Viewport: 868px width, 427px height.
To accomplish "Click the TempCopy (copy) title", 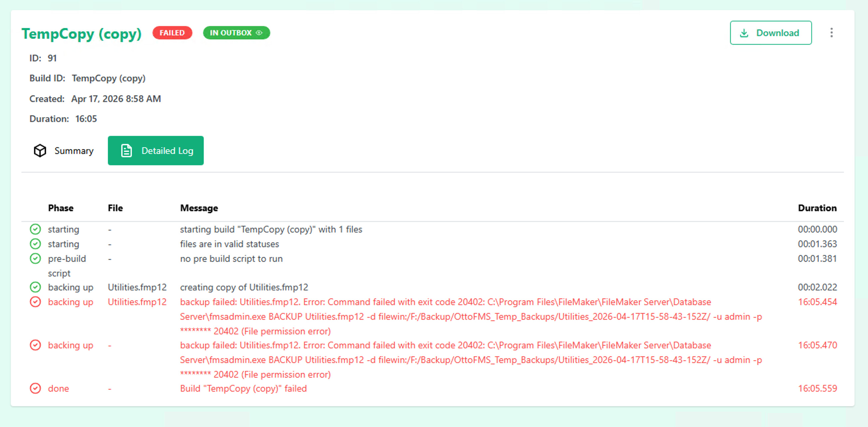I will 81,34.
